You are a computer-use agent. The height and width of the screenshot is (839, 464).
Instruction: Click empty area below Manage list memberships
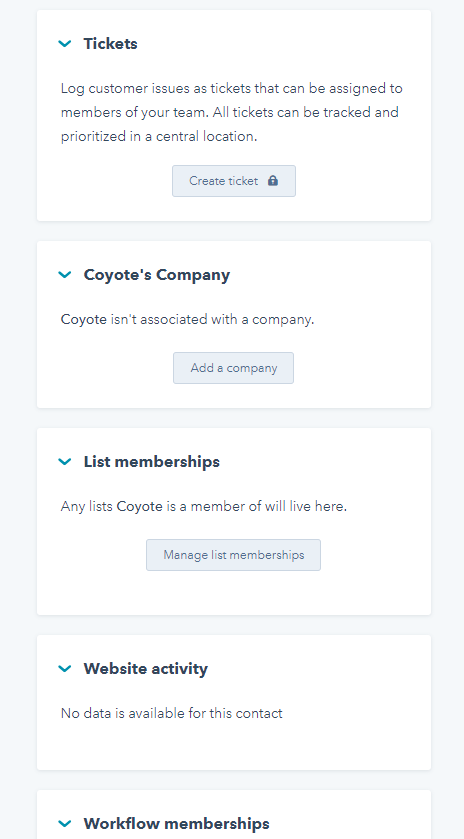233,593
